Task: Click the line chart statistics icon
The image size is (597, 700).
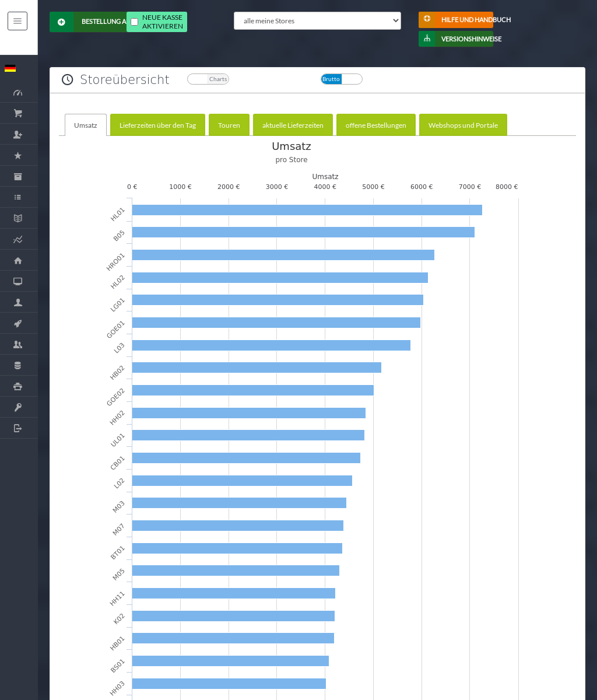Action: (18, 239)
